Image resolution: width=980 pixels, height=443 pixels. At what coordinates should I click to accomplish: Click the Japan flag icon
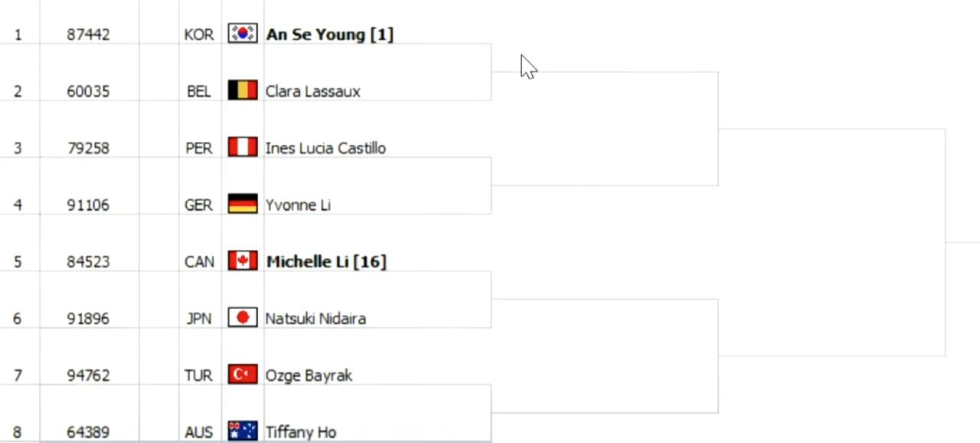(x=243, y=317)
